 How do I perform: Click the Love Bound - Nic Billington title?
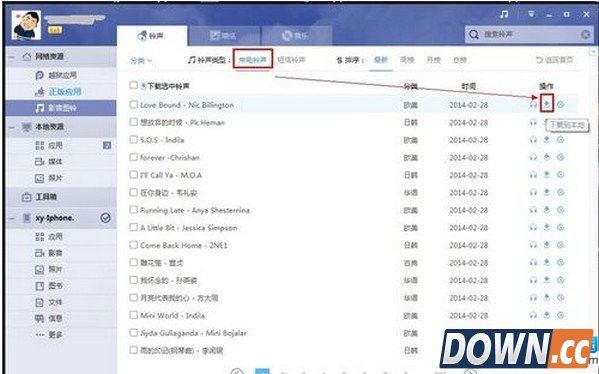tap(187, 105)
